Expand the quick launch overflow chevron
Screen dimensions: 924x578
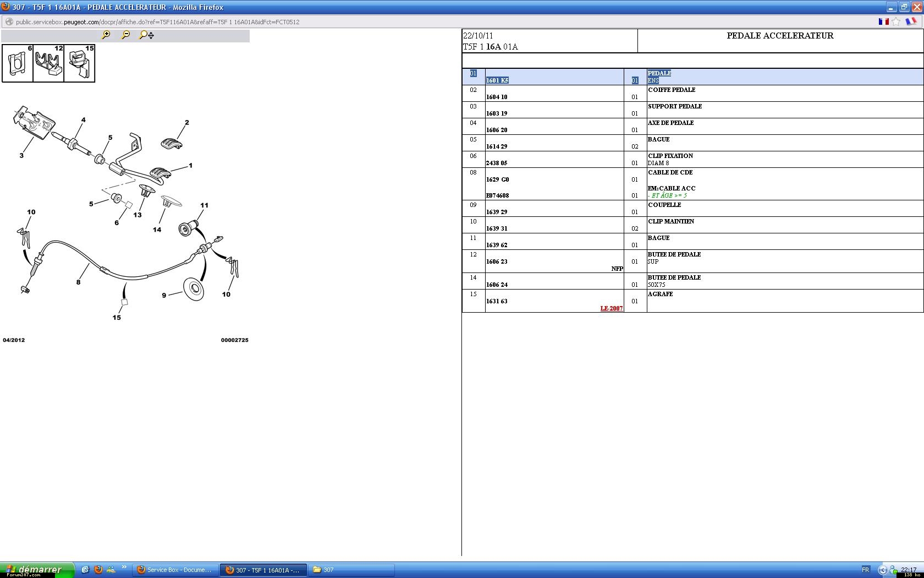coord(124,568)
